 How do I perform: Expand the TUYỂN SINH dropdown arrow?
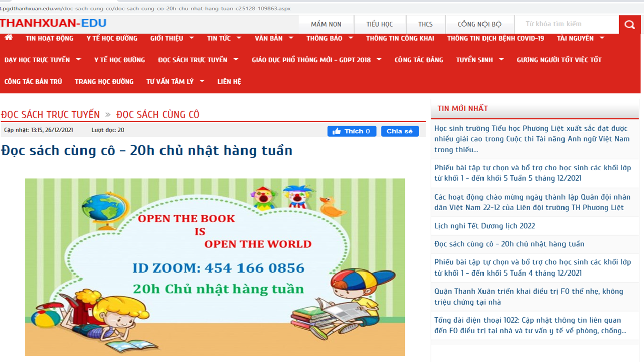pos(501,59)
